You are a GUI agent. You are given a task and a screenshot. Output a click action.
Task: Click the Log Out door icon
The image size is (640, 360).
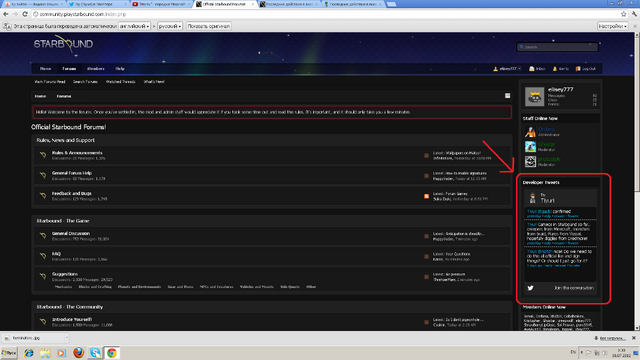578,69
